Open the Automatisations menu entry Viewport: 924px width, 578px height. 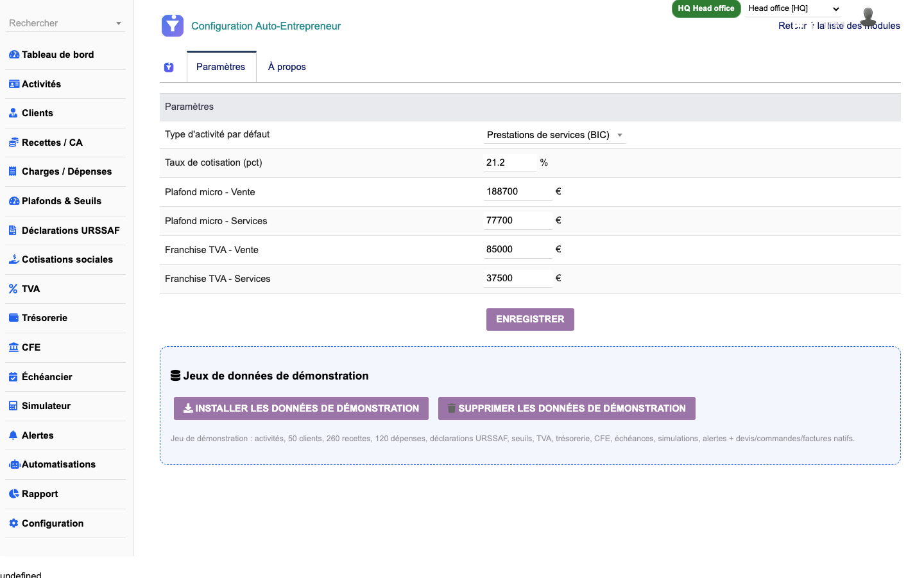tap(58, 464)
